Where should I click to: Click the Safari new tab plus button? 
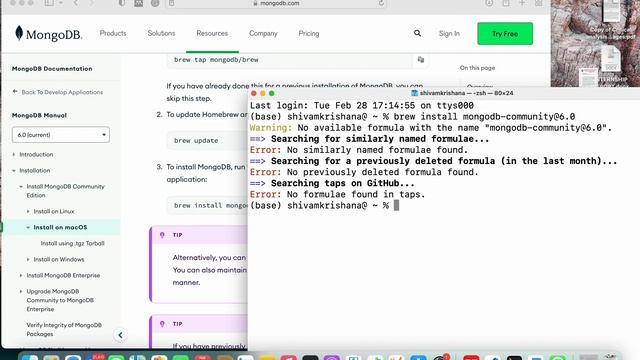522,3
